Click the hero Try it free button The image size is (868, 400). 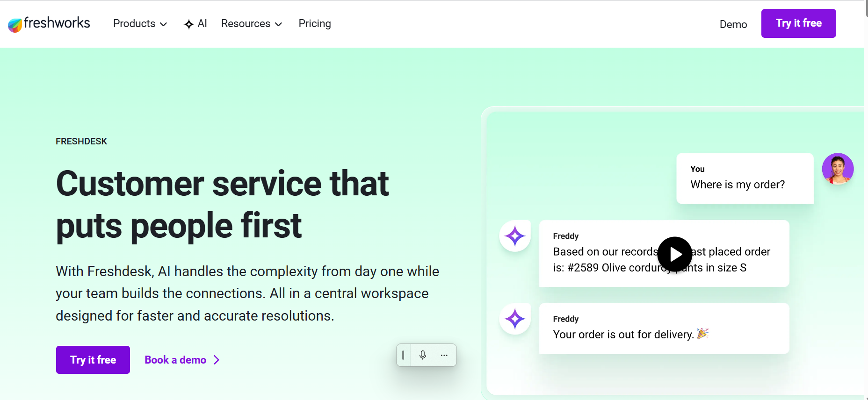(x=93, y=360)
